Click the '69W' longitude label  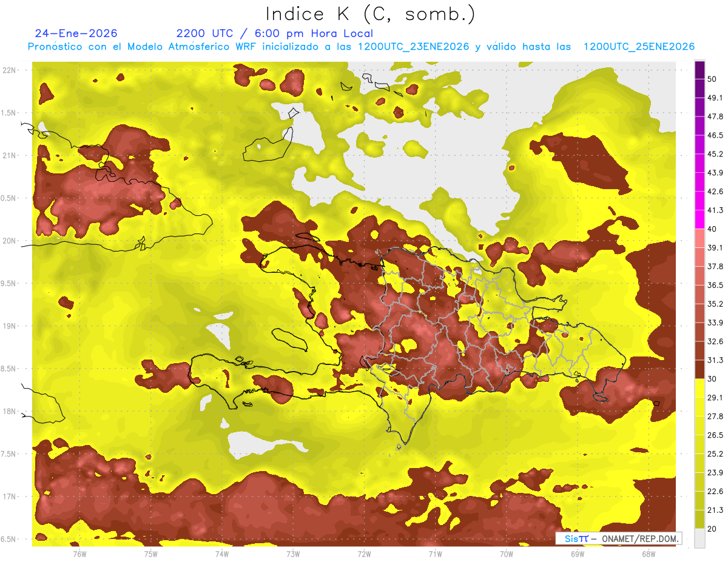click(578, 554)
